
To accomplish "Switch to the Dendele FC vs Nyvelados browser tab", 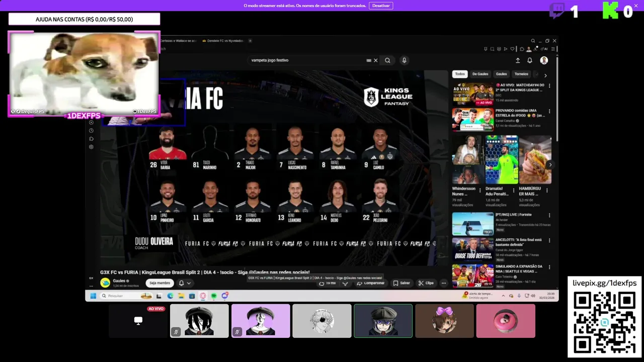I will [x=222, y=41].
